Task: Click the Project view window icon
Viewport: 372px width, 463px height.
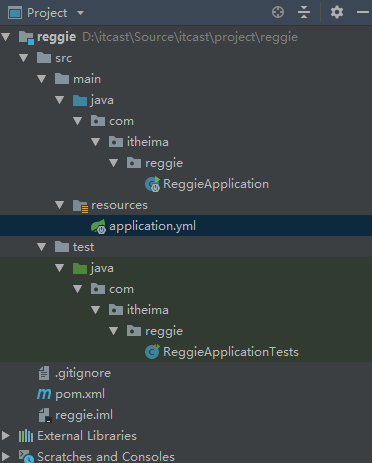Action: (15, 13)
